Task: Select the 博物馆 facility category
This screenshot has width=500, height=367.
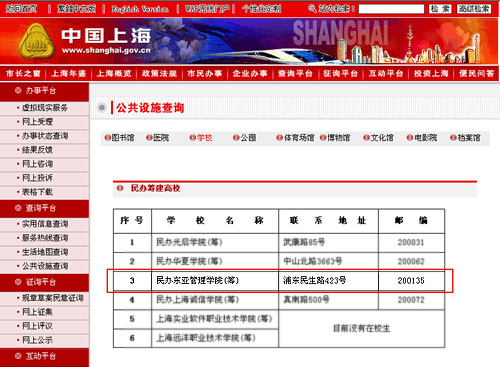Action: 338,138
